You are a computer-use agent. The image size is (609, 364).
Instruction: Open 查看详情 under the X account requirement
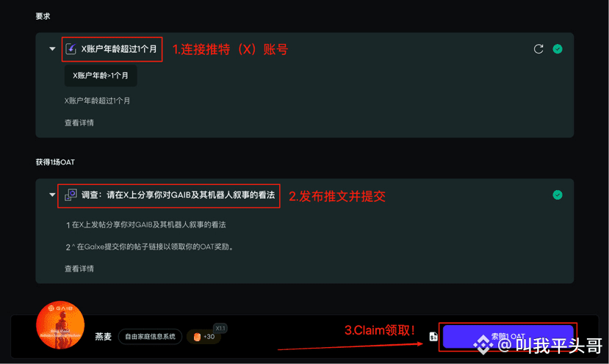pos(79,123)
